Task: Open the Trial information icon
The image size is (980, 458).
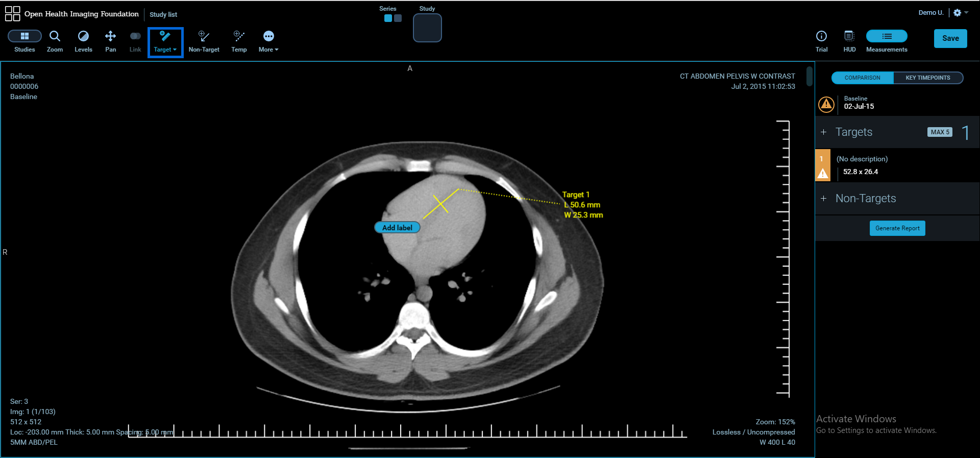Action: (821, 37)
